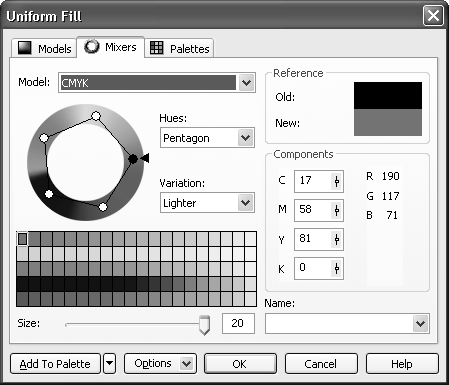Open the Variation Lighter dropdown
Viewport: 449px width, 385px height.
246,203
